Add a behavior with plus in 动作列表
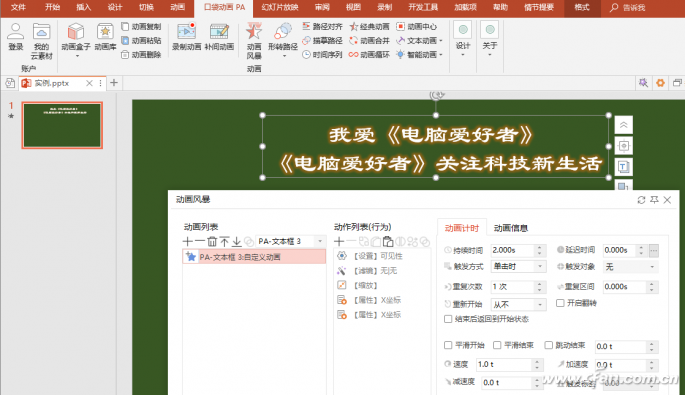This screenshot has width=685, height=395. coord(339,241)
